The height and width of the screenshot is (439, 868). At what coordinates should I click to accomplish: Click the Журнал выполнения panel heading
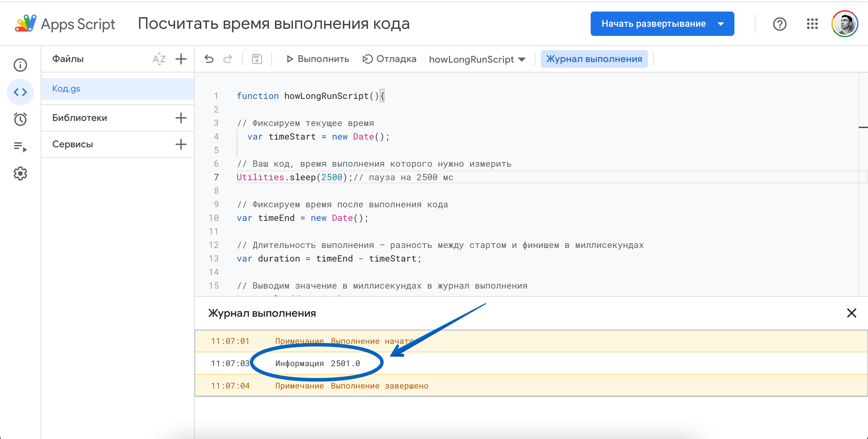click(x=262, y=313)
